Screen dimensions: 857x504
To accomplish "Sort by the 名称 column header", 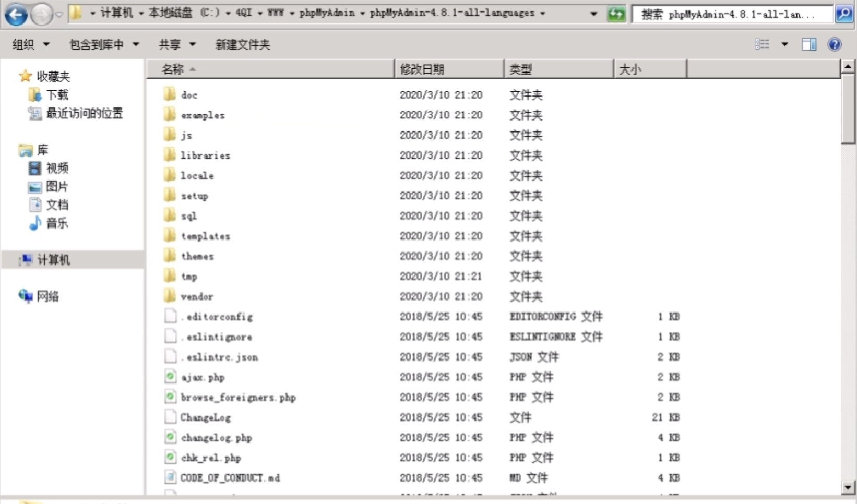I will [x=270, y=69].
